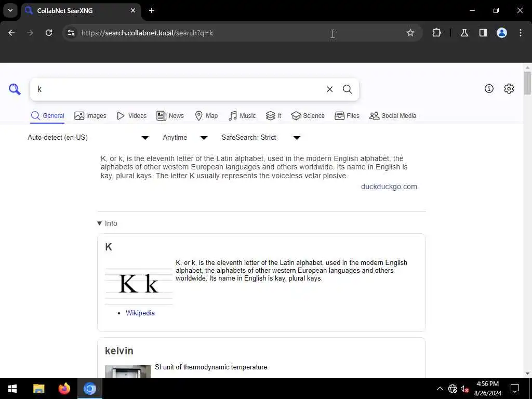
Task: Click the SearXNG magnifier logo
Action: tap(15, 89)
